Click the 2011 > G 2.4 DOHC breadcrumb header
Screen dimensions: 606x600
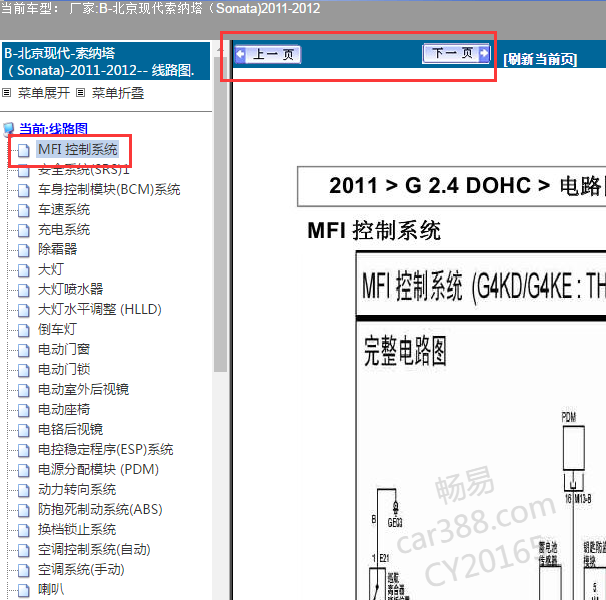451,186
